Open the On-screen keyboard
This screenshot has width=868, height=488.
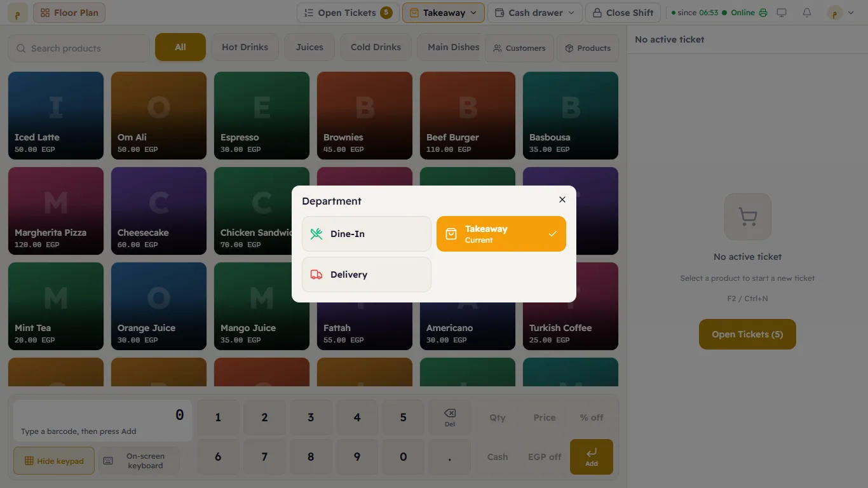[138, 461]
